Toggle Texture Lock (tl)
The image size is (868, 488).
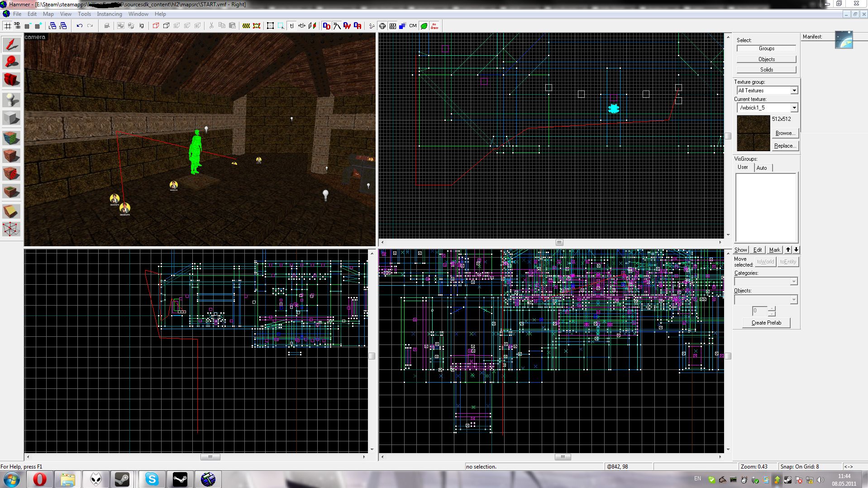pos(291,26)
